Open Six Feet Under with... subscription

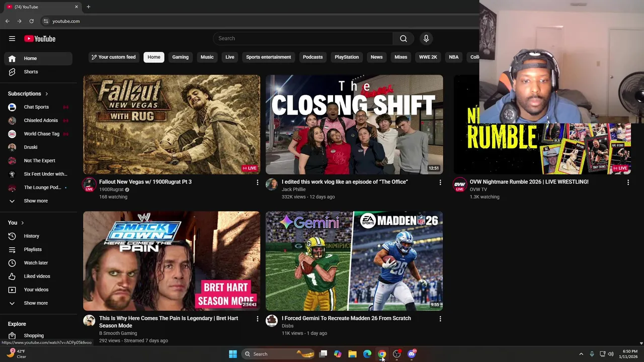38,174
